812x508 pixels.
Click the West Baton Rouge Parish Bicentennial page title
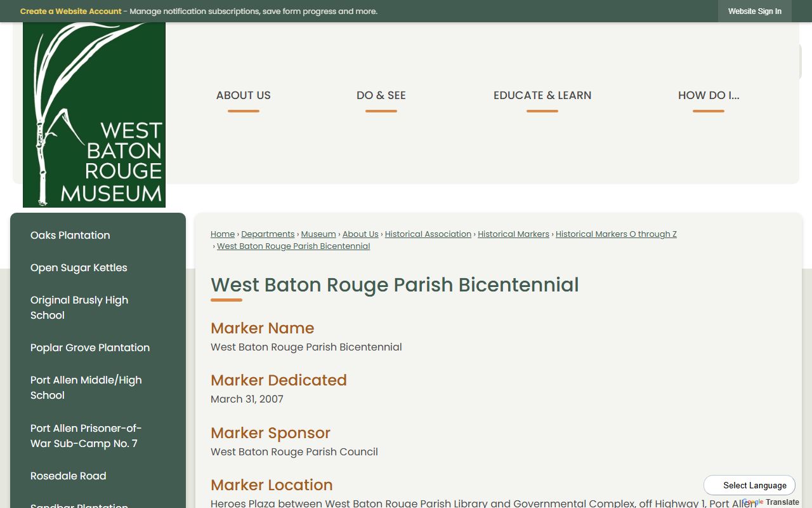pos(395,284)
